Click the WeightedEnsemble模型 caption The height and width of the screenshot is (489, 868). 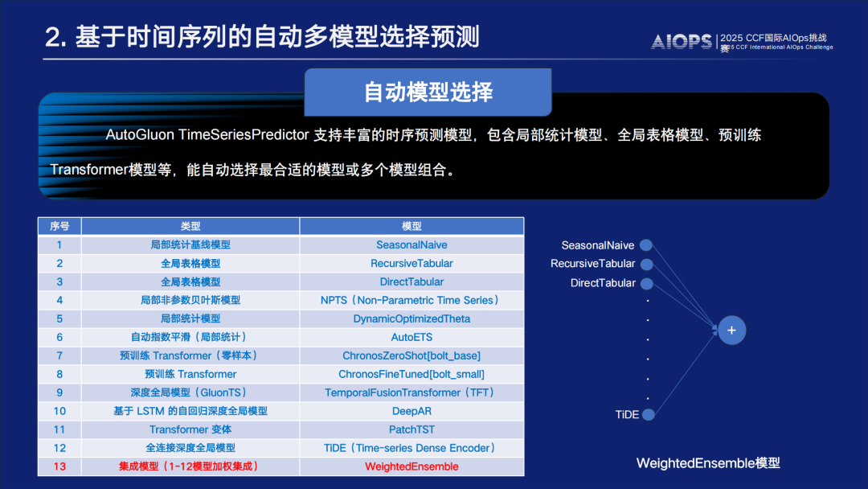(708, 463)
